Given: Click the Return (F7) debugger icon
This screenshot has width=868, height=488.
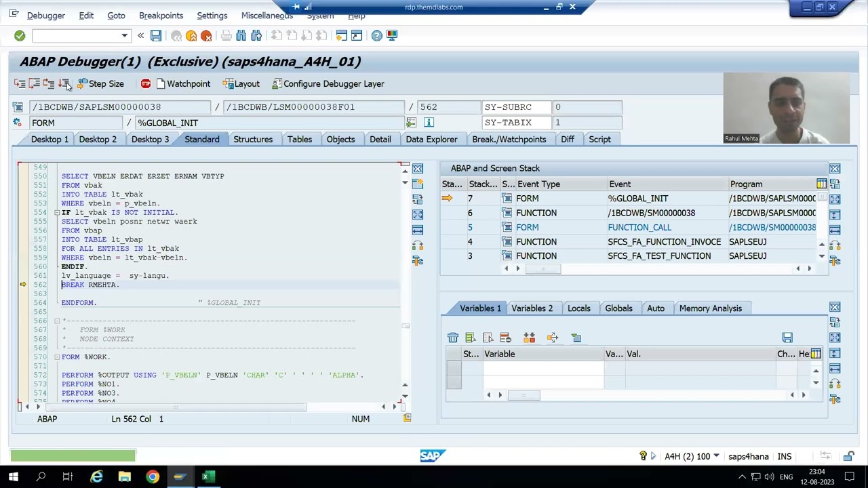Looking at the screenshot, I should tap(49, 83).
